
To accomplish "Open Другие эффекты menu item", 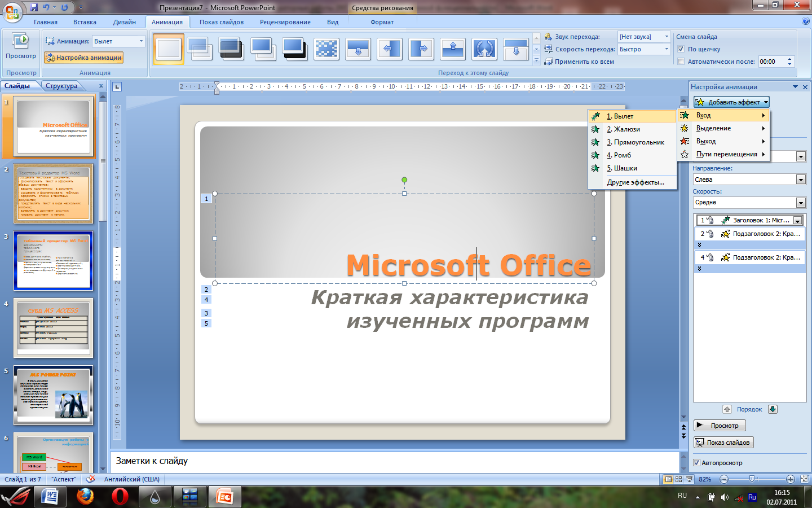I will [x=632, y=182].
